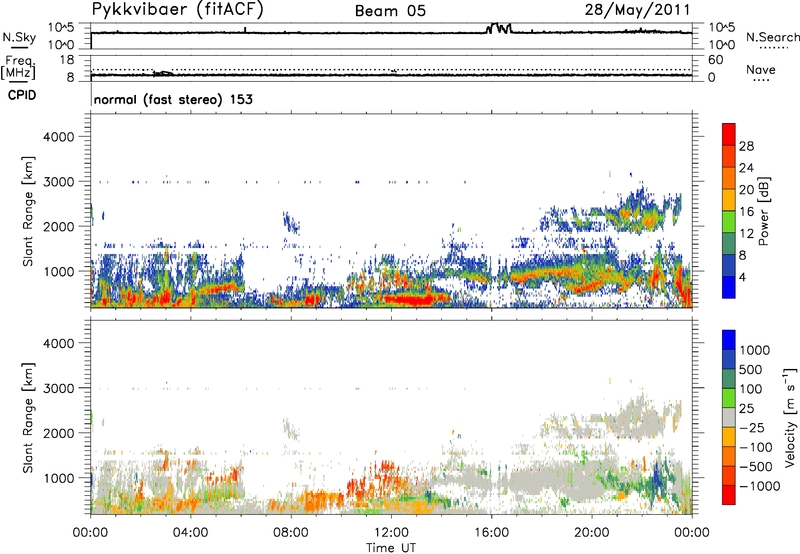Screen dimensions: 800x554
Task: Click the text 'normal (fast stereo) 153'
Action: point(173,99)
